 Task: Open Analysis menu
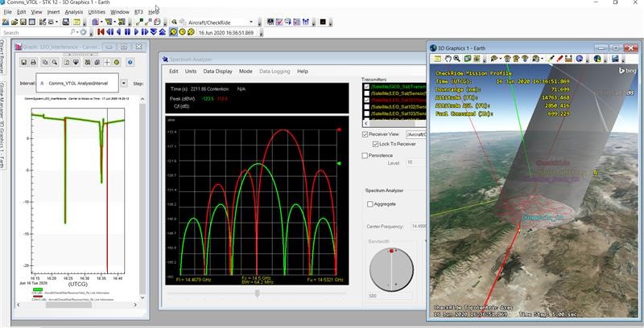[x=74, y=12]
